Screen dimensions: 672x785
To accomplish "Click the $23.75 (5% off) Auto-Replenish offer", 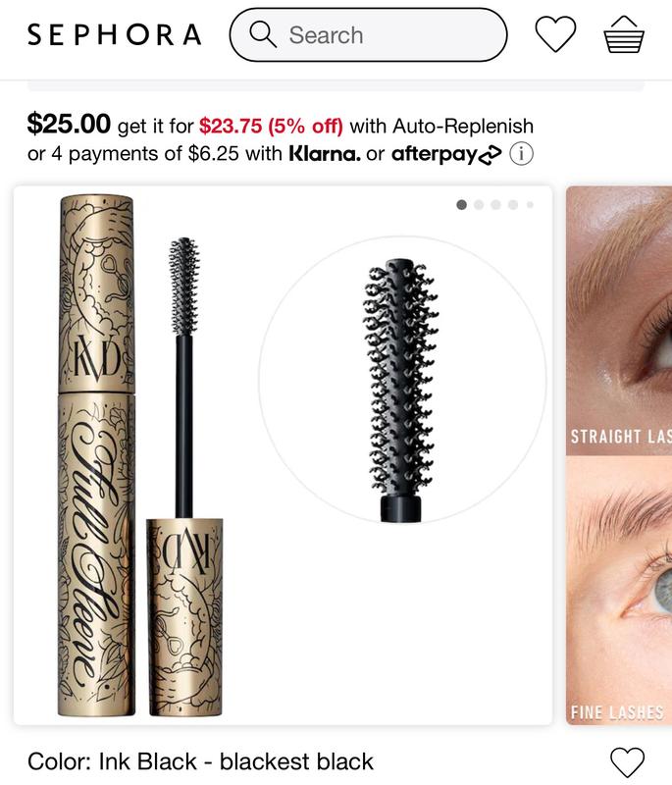I will tap(271, 126).
